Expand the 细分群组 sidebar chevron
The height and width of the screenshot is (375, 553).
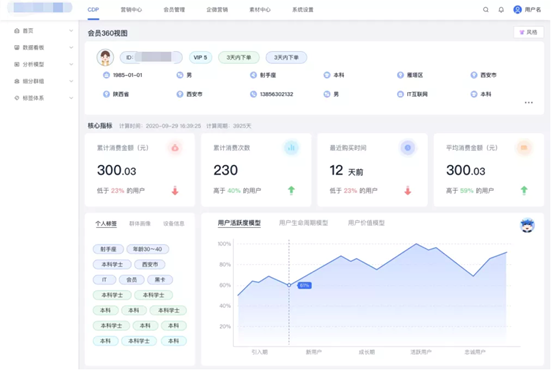point(71,81)
